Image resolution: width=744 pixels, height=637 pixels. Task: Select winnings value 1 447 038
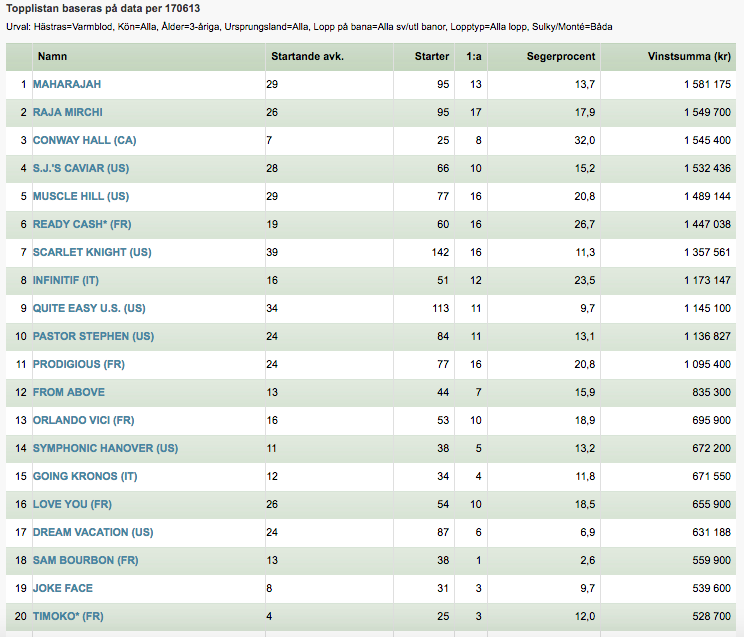pos(707,225)
